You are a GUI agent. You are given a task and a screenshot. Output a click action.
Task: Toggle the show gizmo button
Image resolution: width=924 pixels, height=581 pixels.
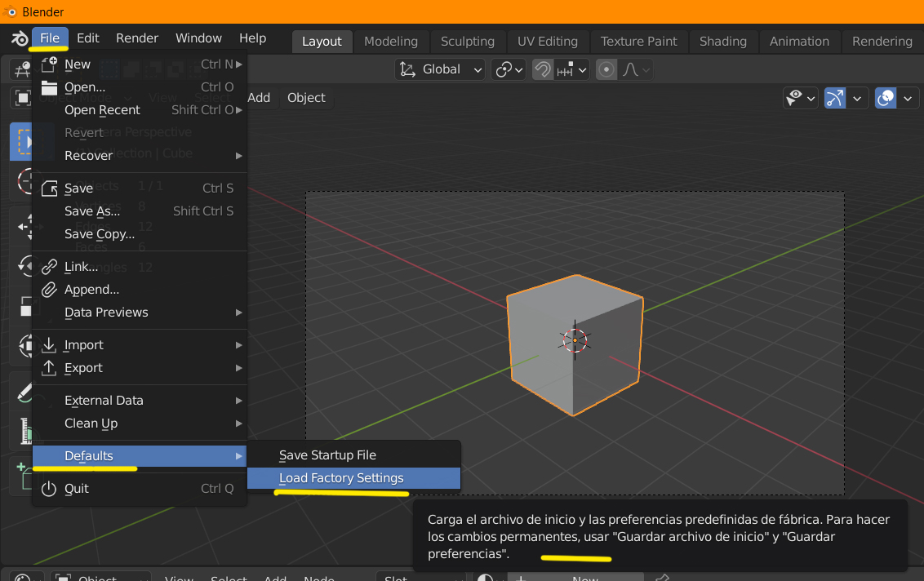(834, 98)
